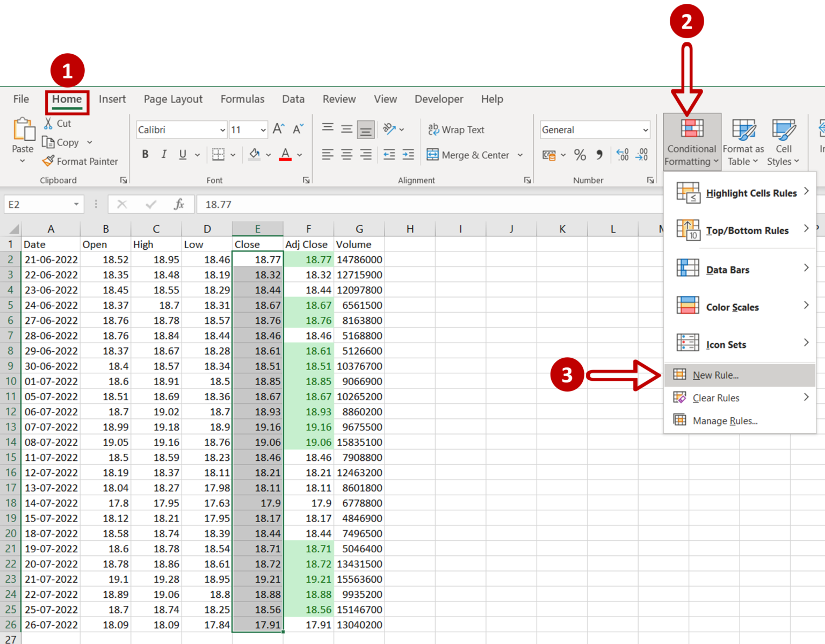Open Highlight Cells Rules submenu

(740, 193)
